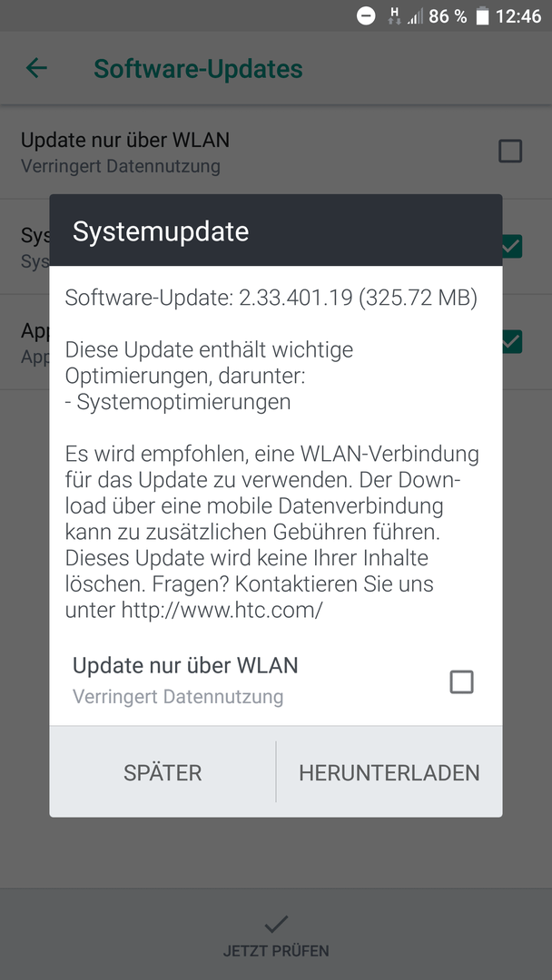Viewport: 552px width, 980px height.
Task: Tap the do-not-disturb icon in status bar
Action: point(366,16)
